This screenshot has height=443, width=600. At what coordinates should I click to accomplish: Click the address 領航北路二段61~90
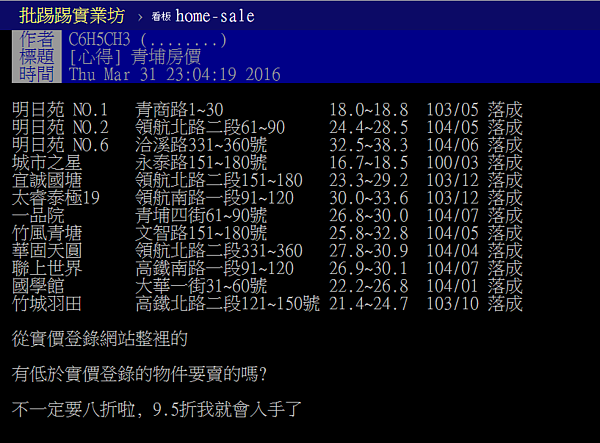(x=210, y=127)
